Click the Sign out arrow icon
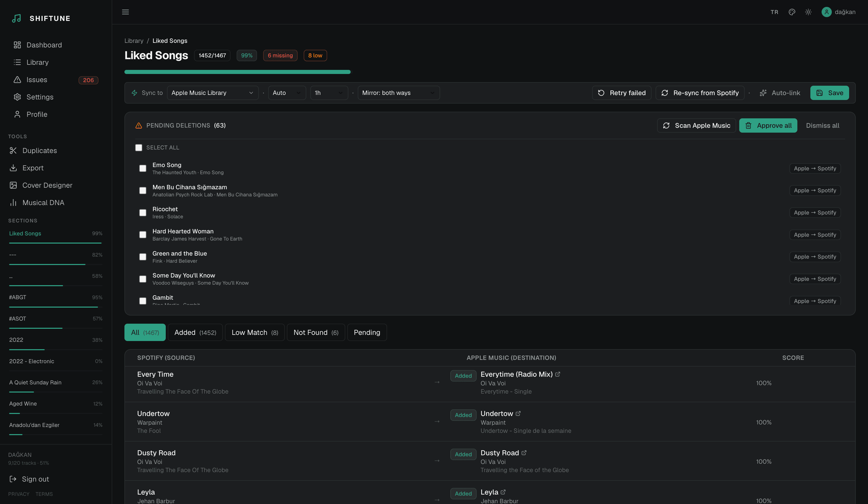This screenshot has width=868, height=504. click(13, 479)
